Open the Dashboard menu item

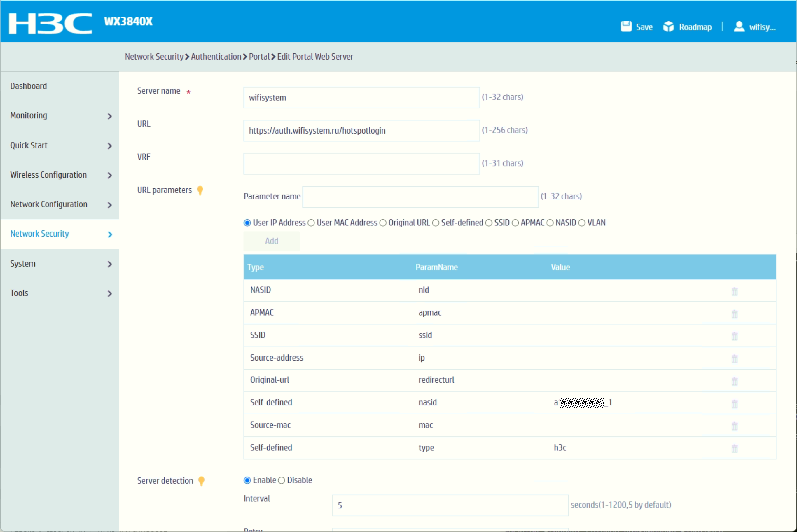[x=29, y=86]
